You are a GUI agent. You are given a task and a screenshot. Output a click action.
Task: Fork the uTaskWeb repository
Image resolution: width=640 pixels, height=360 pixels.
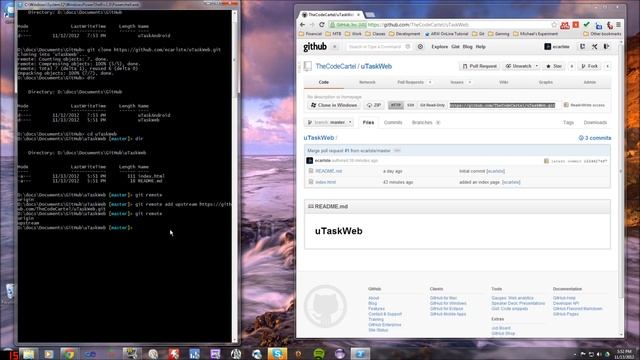[590, 66]
